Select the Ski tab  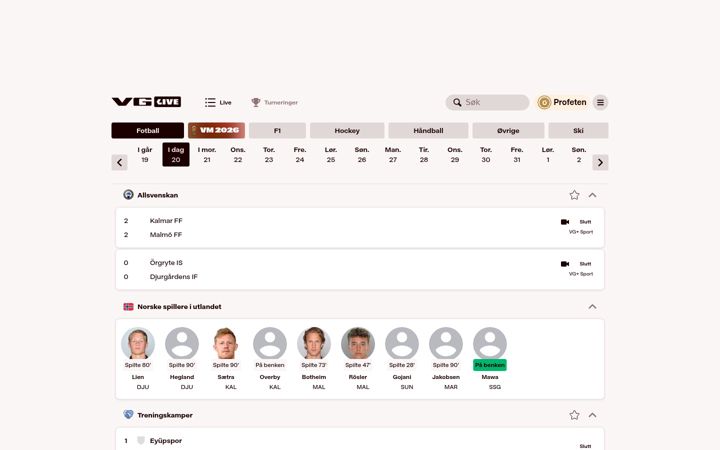click(579, 130)
